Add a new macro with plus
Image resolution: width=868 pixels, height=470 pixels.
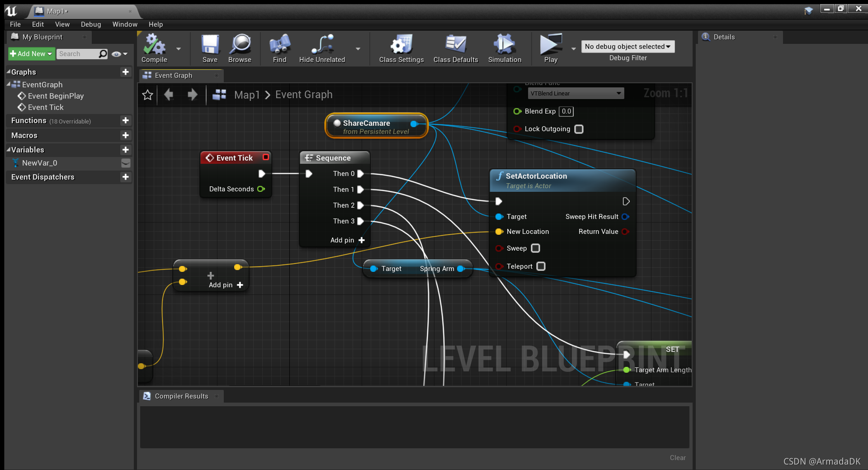pos(126,135)
